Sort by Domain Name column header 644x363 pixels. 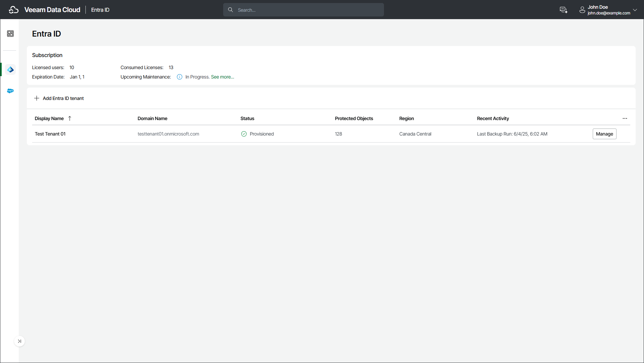coord(152,118)
